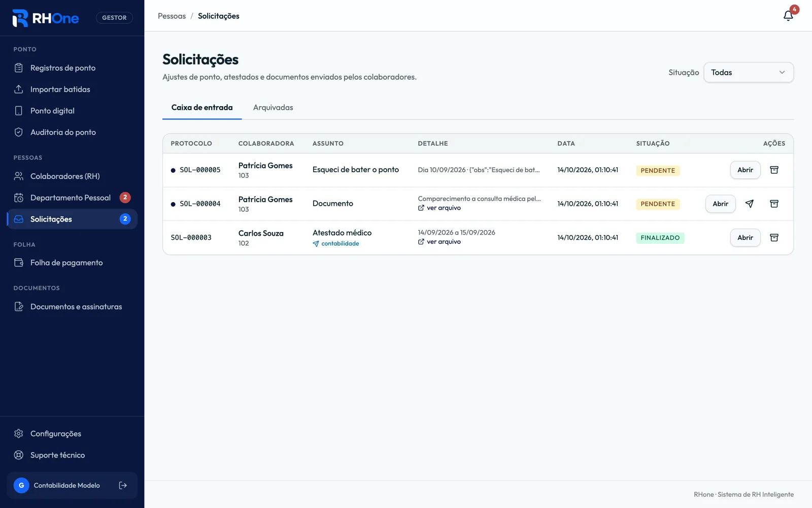Open Departamento Pessoal in the sidebar
Image resolution: width=812 pixels, height=508 pixels.
pyautogui.click(x=72, y=198)
